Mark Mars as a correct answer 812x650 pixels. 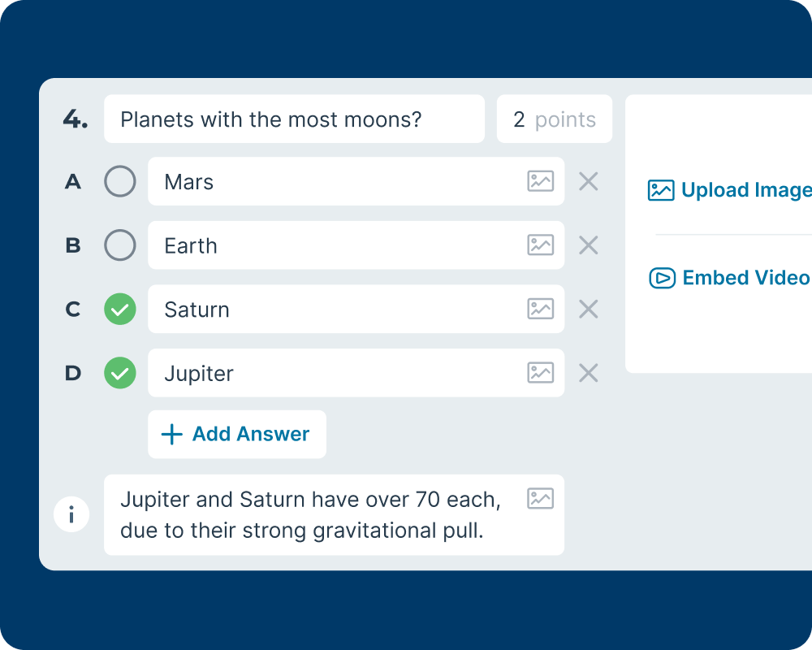(120, 182)
